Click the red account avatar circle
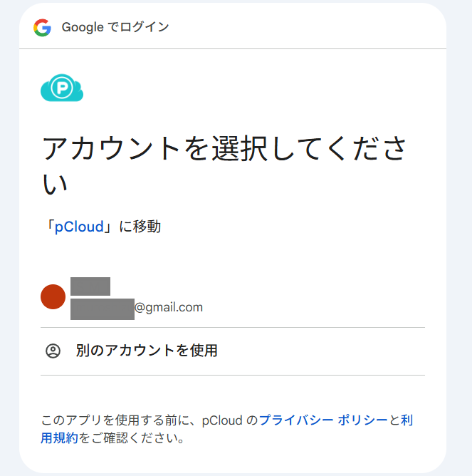 (x=53, y=296)
